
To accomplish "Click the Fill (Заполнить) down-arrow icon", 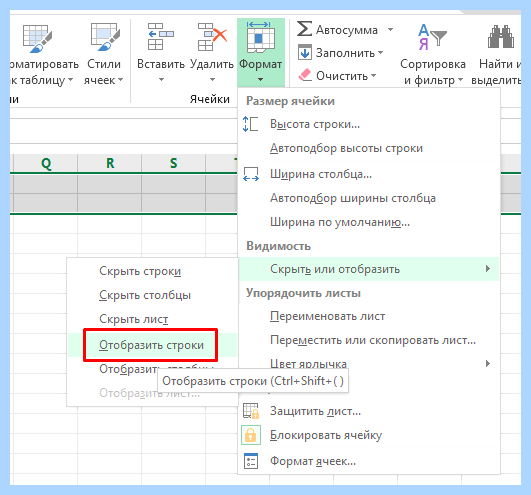I will point(304,52).
